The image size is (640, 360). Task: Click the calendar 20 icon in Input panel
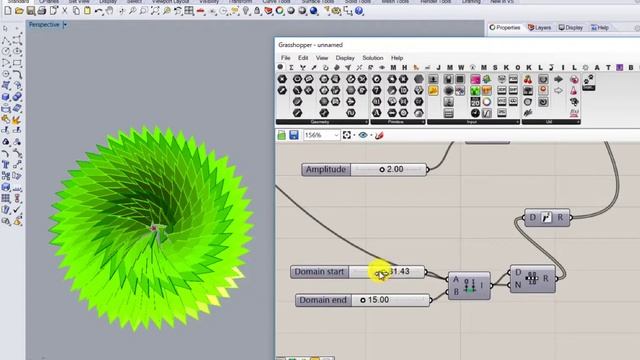(x=475, y=102)
